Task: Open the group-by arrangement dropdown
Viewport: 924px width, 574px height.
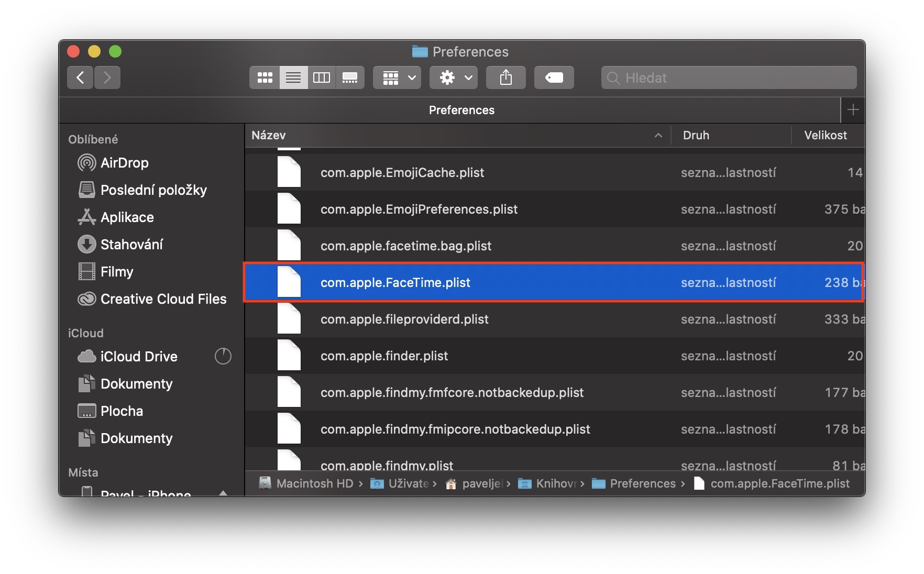Action: (397, 78)
